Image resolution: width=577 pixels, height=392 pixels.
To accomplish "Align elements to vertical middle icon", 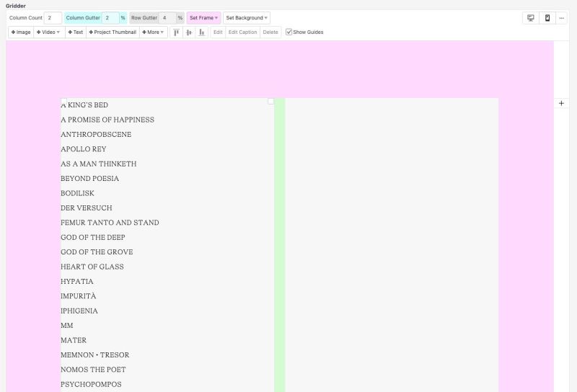I will [x=189, y=32].
